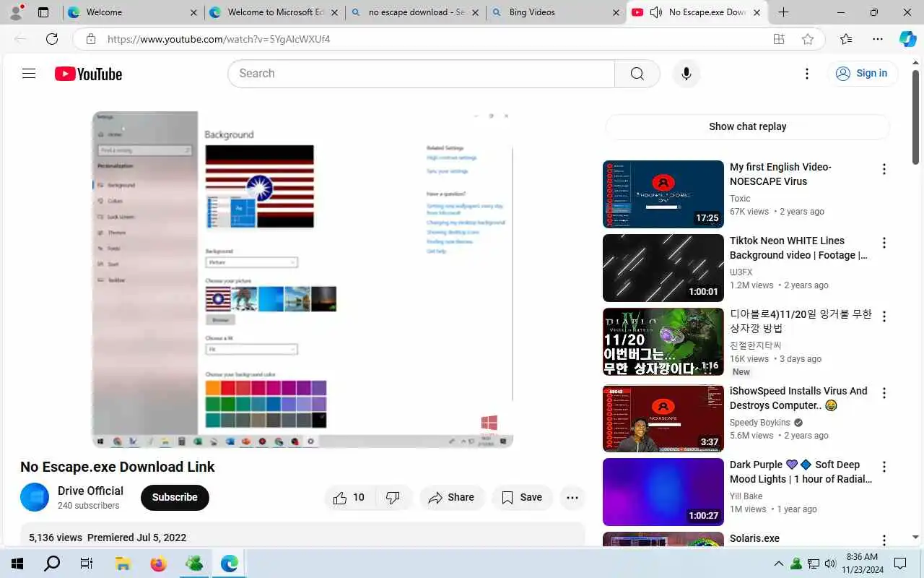Viewport: 924px width, 578px height.
Task: Show hidden system tray icons
Action: tap(779, 564)
